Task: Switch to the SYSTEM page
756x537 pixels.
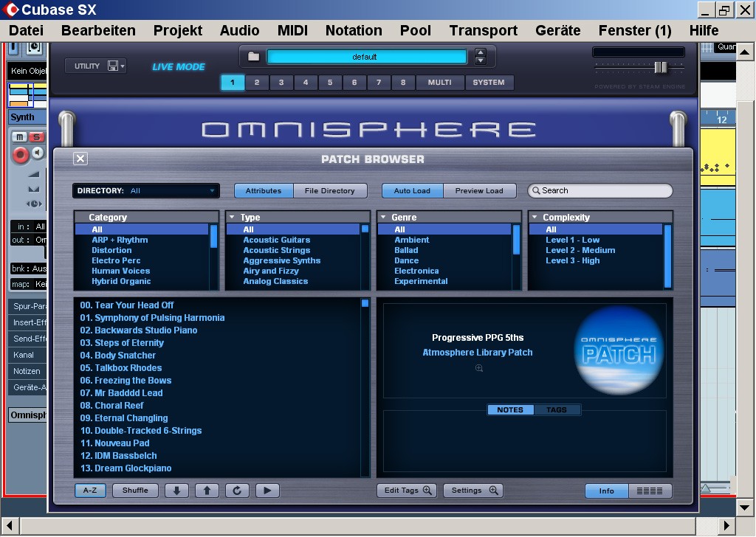Action: click(489, 83)
